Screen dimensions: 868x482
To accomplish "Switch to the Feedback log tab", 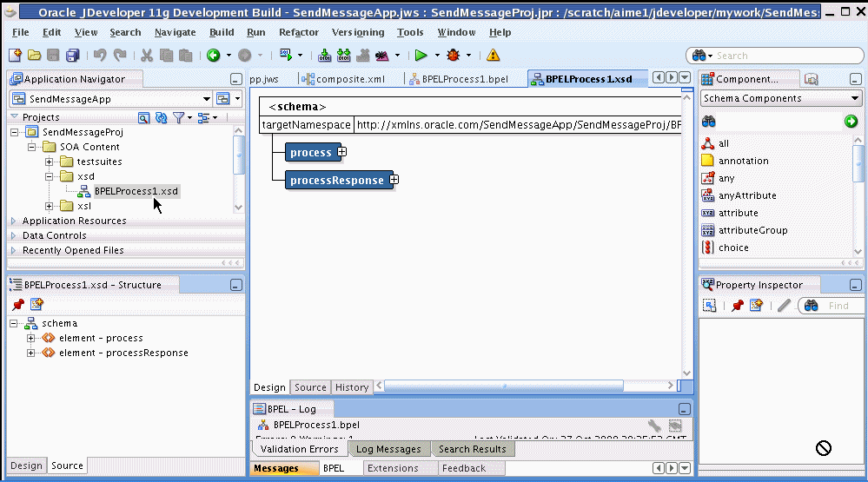I will (464, 468).
